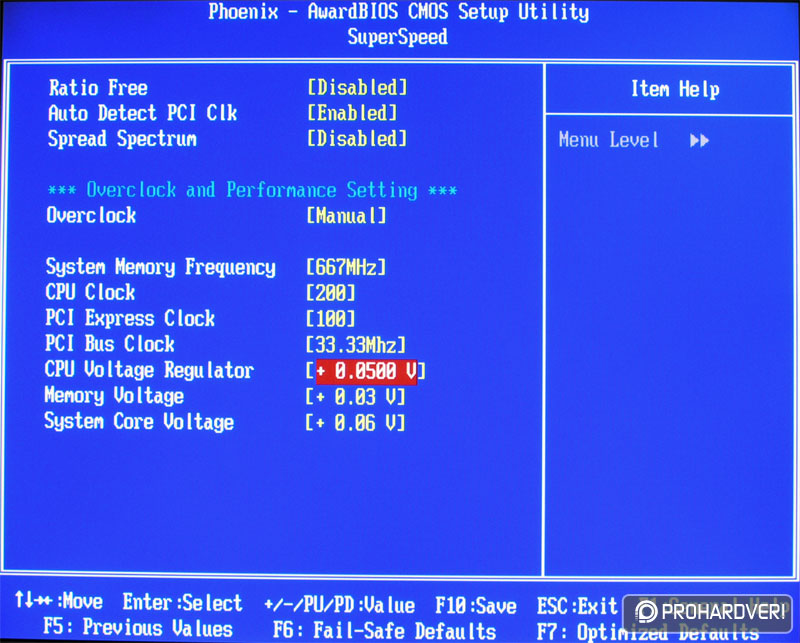Click F5: Previous Values hint
800x643 pixels.
[138, 627]
